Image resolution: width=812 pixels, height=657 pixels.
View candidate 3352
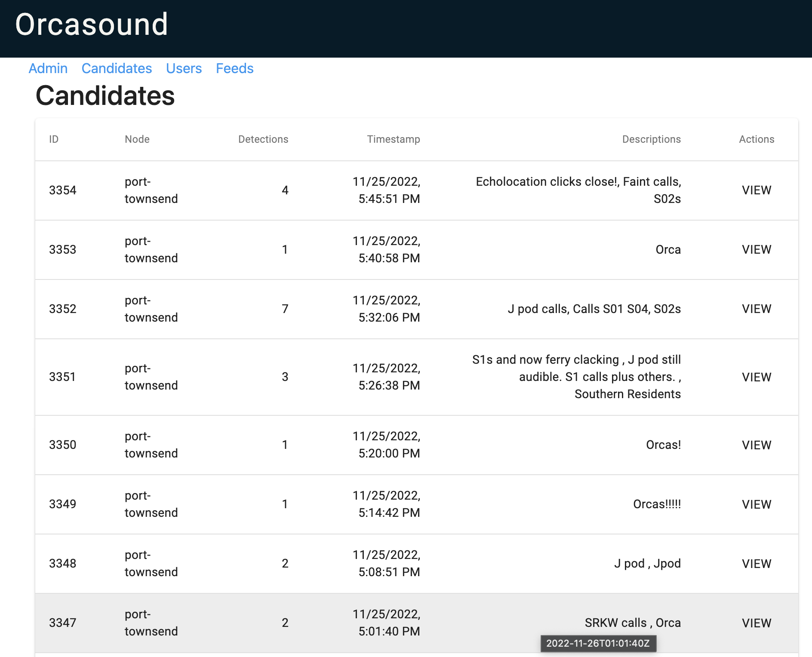(756, 309)
